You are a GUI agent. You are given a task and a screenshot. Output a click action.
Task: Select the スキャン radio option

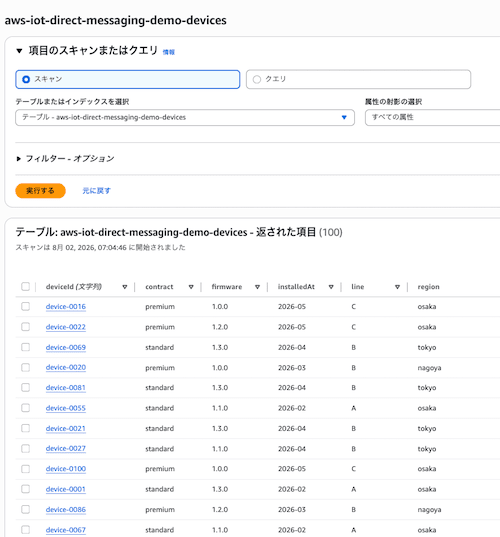[x=127, y=79]
